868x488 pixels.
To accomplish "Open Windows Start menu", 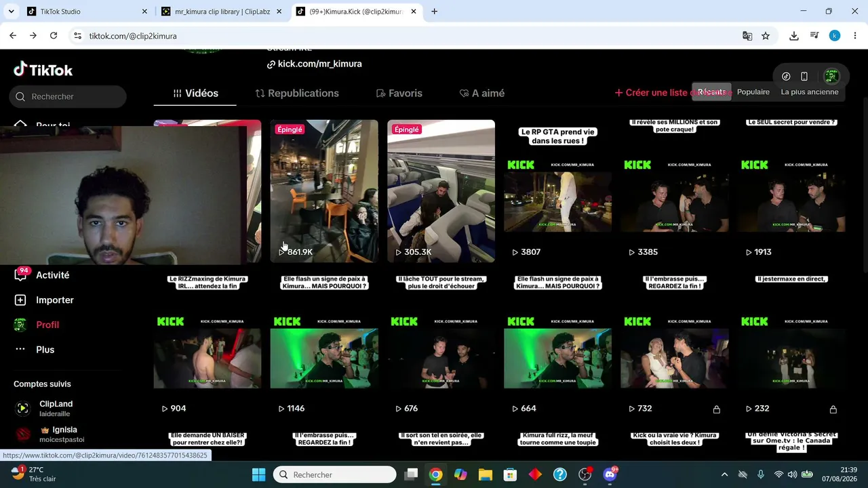I will click(258, 474).
